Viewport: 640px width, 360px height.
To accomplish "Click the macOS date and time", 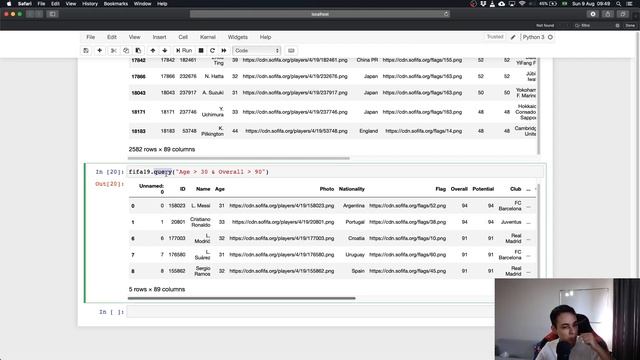I will tap(591, 4).
